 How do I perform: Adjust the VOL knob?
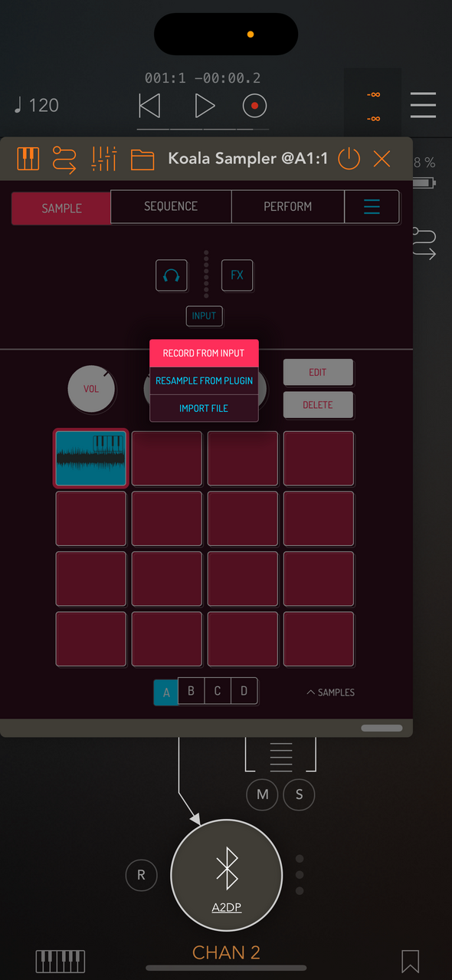tap(90, 389)
